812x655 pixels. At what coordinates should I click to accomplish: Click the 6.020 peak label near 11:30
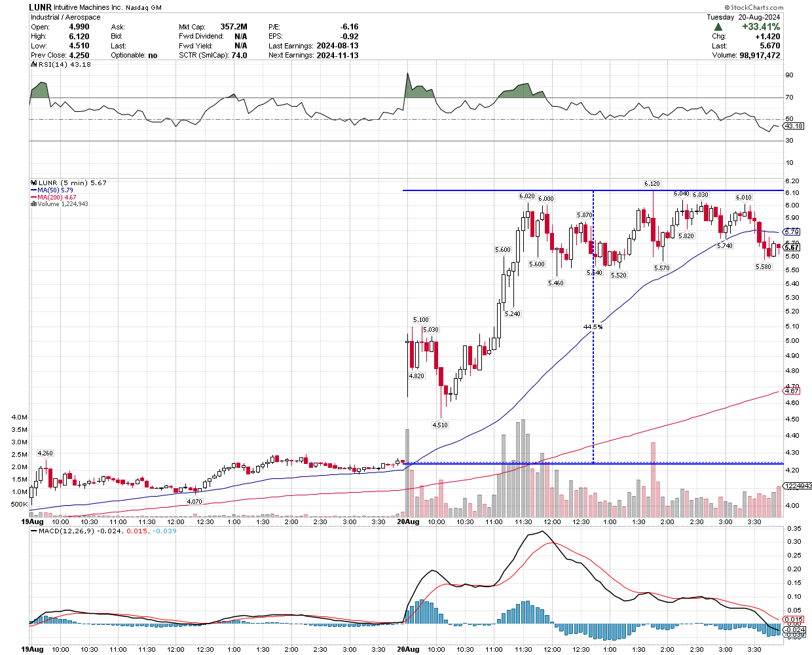(x=527, y=196)
